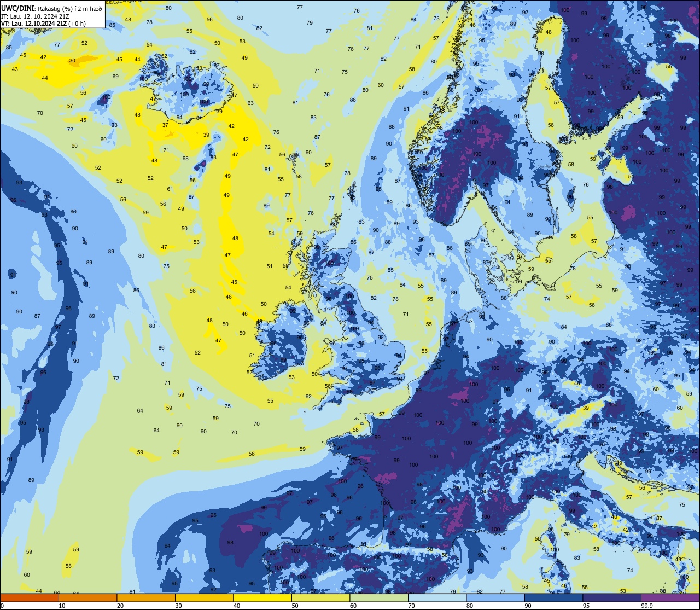Screen dimensions: 700x610
Task: Click the legend scale label 70
Action: pos(411,605)
